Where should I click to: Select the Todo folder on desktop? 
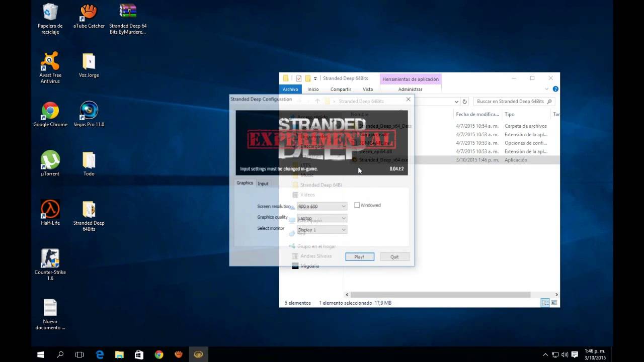(89, 164)
